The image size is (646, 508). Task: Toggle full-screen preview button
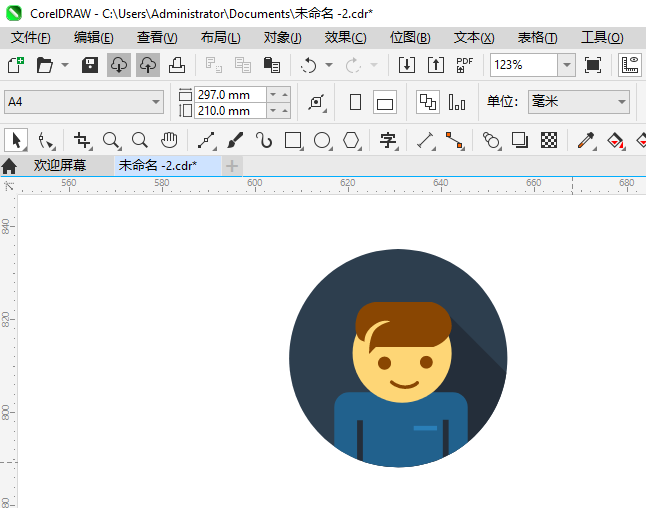point(593,65)
